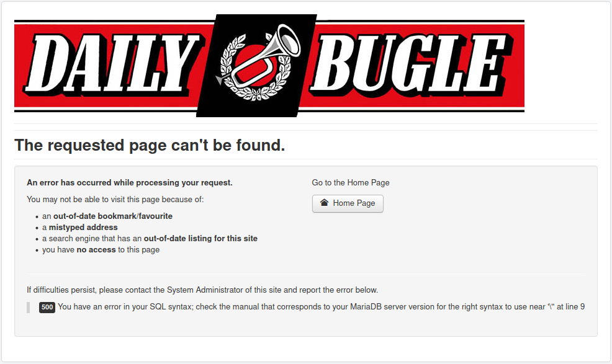612x364 pixels.
Task: Click the 'An error has occurred' bold text
Action: pos(130,182)
